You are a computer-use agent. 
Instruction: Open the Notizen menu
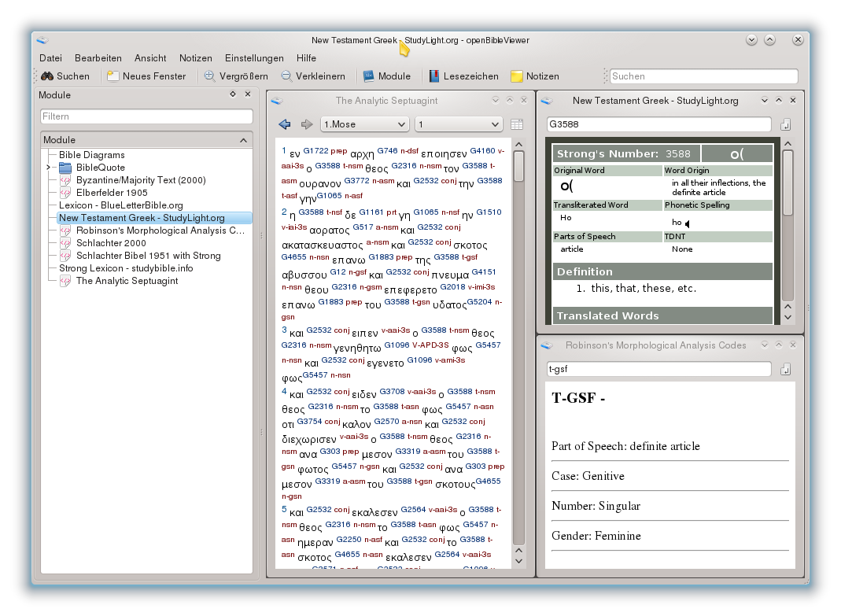196,58
